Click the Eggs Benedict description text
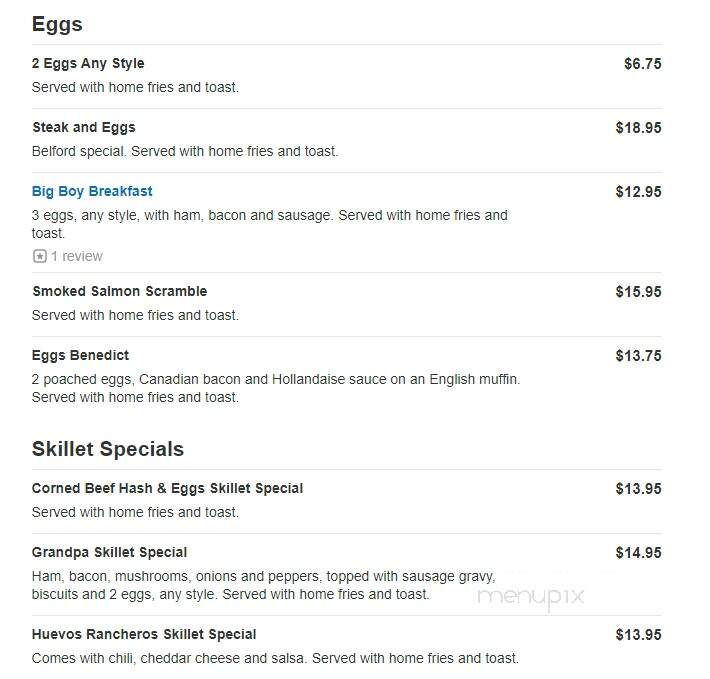 (x=276, y=388)
